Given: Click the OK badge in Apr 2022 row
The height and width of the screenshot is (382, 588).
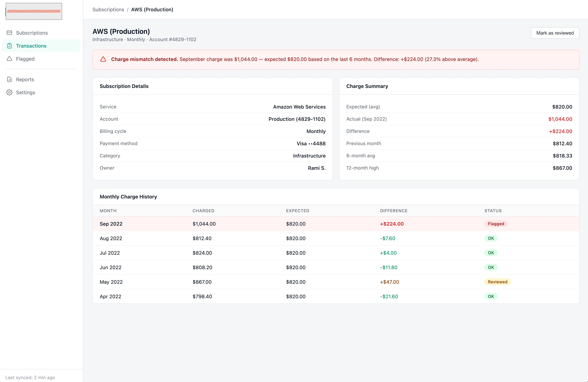Looking at the screenshot, I should [491, 296].
